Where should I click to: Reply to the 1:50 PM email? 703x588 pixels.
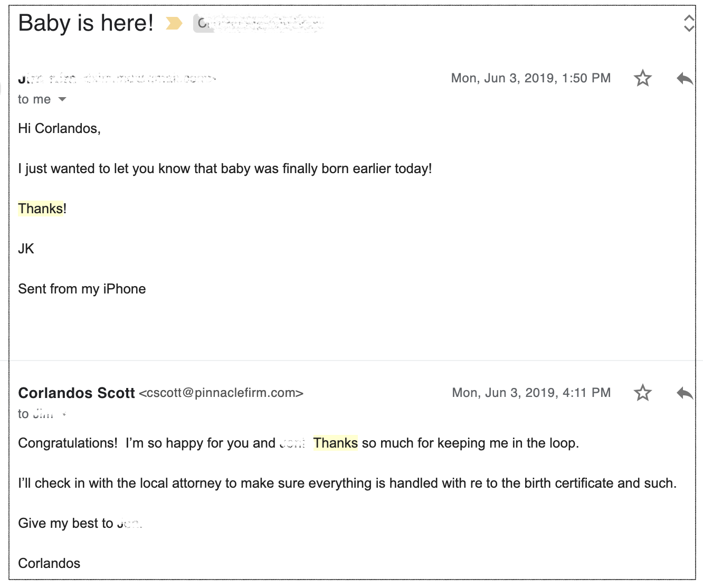pos(685,79)
